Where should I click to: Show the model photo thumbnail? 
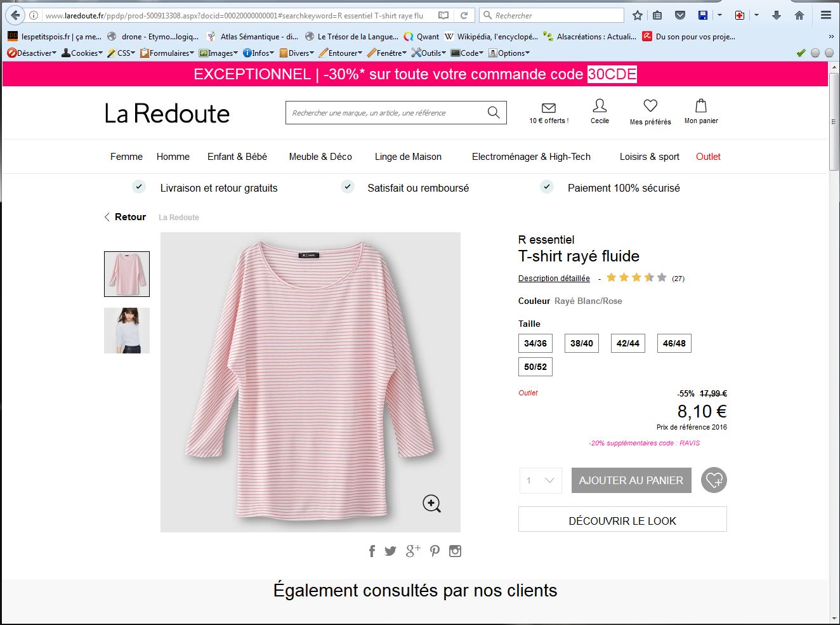[x=127, y=331]
